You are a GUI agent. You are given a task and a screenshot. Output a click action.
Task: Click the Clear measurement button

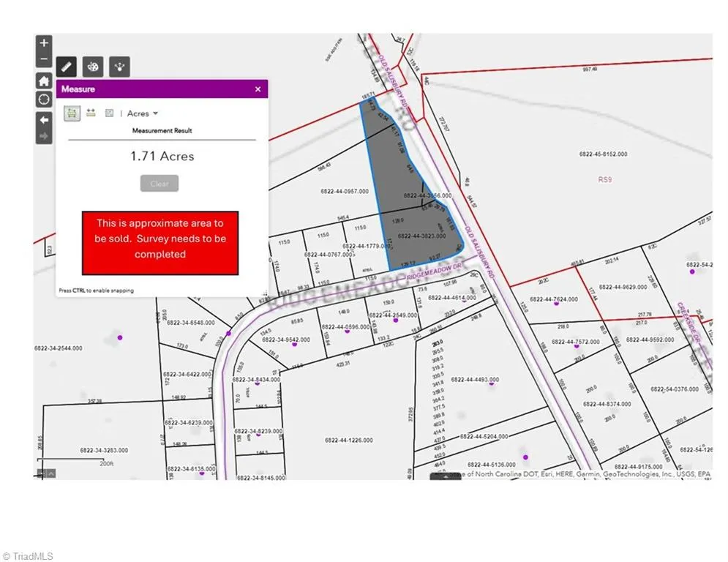pos(160,184)
